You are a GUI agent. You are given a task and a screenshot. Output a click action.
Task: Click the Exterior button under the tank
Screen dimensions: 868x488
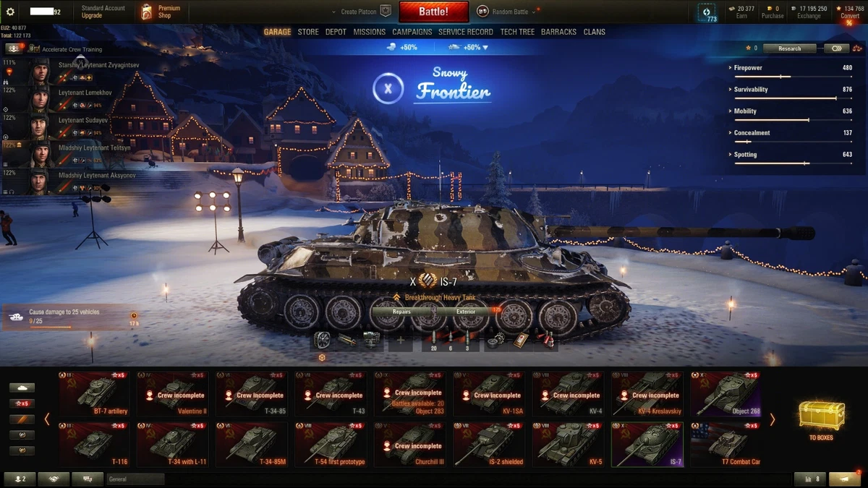coord(466,312)
